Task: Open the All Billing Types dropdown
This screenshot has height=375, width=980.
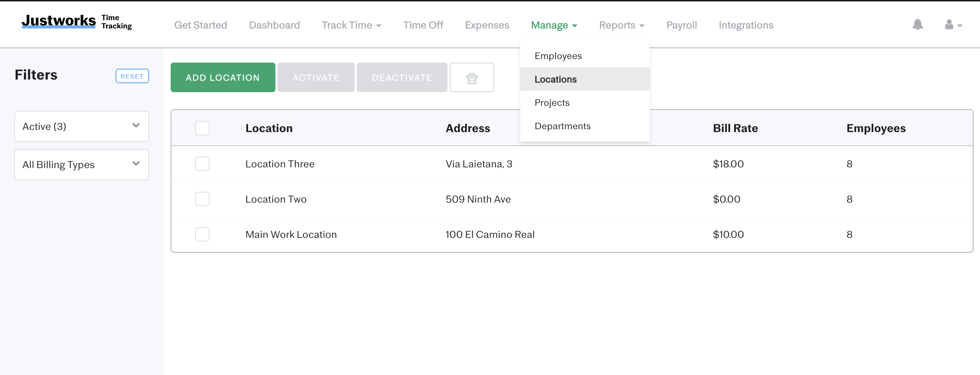Action: click(81, 164)
